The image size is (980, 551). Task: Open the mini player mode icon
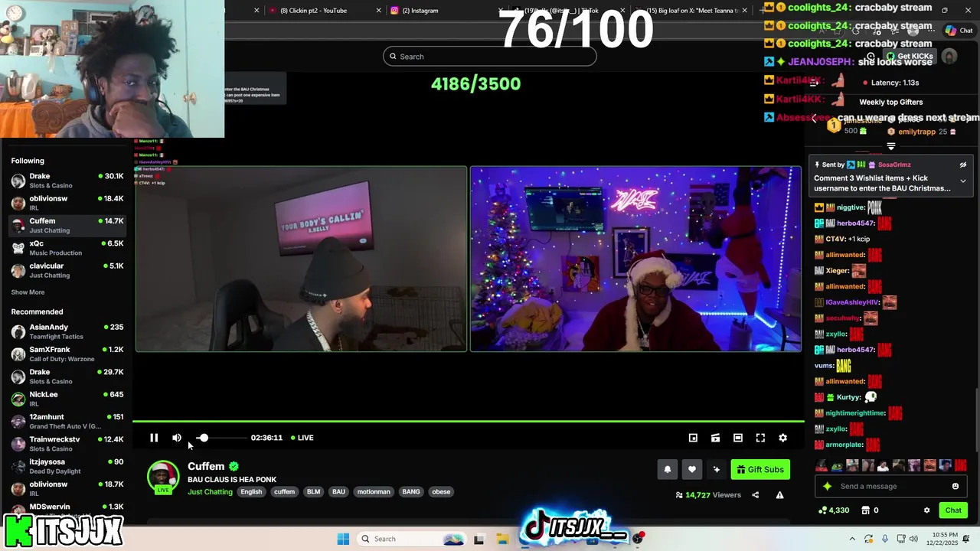pyautogui.click(x=693, y=438)
